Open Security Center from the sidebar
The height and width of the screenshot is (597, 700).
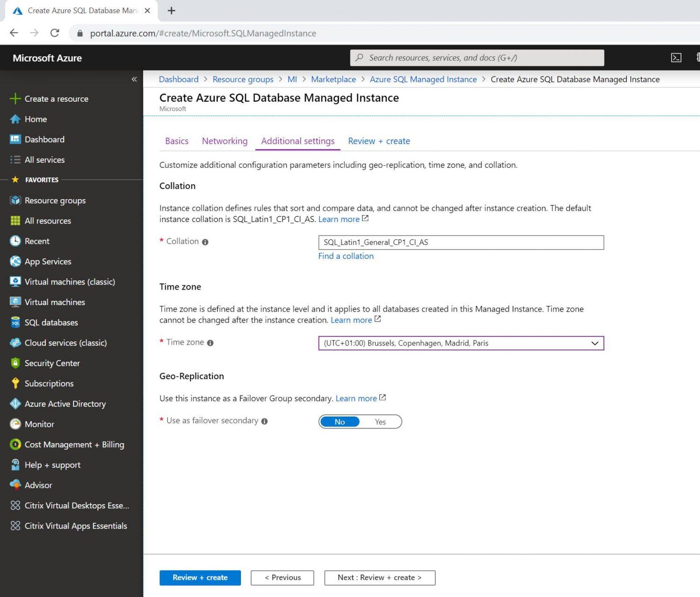52,363
